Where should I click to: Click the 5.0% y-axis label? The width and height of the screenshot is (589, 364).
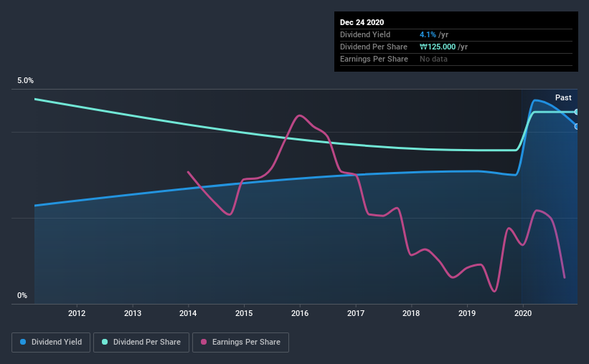tap(25, 81)
